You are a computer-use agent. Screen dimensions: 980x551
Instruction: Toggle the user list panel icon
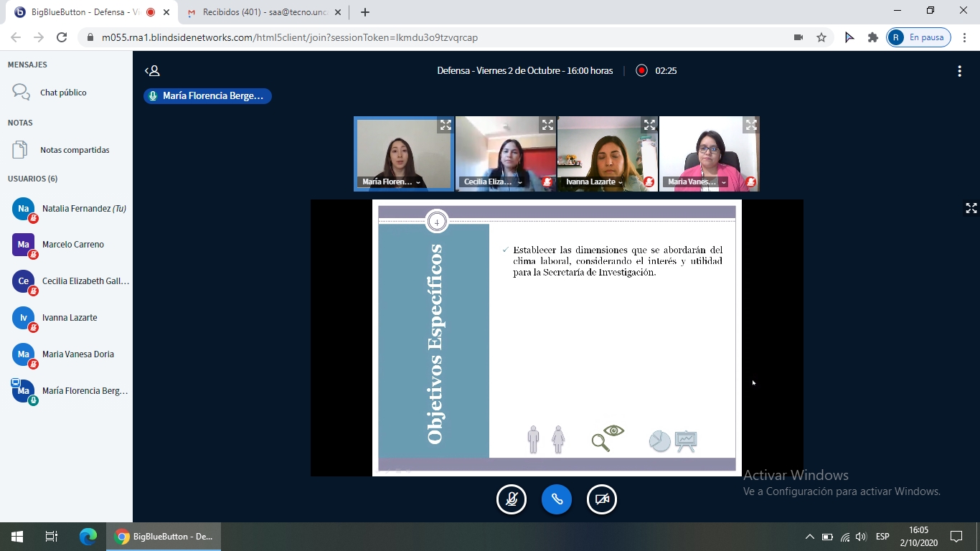152,70
